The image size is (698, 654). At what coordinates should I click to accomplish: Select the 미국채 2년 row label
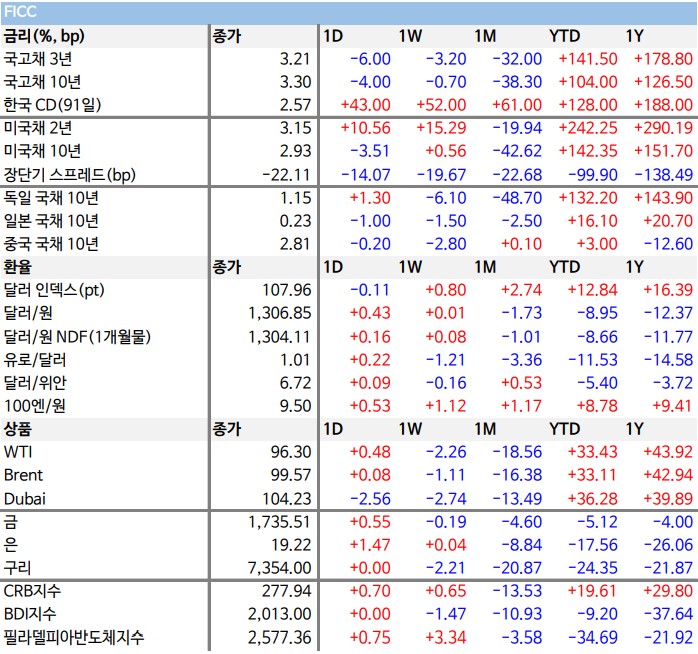pos(38,128)
